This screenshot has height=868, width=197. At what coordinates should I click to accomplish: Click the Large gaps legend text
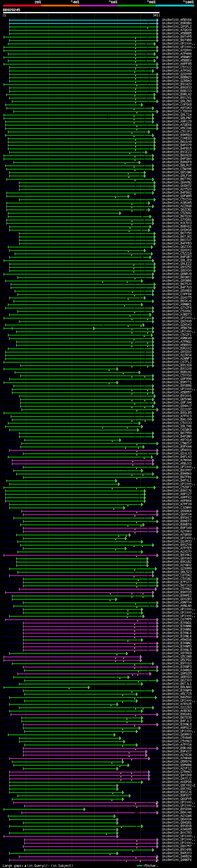13,865
